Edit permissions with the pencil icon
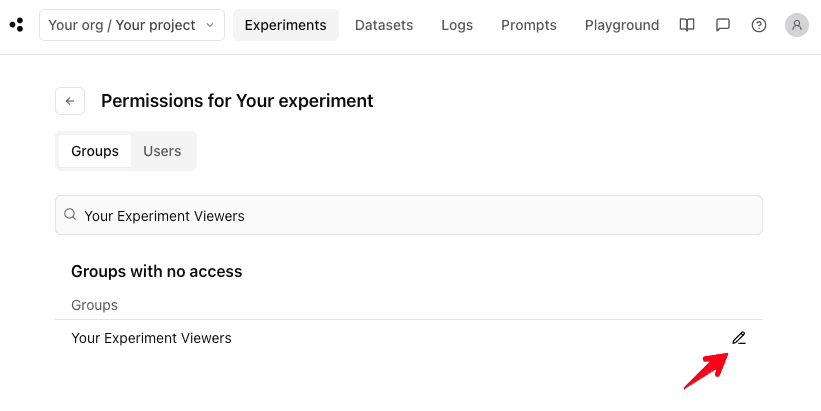 pos(739,338)
